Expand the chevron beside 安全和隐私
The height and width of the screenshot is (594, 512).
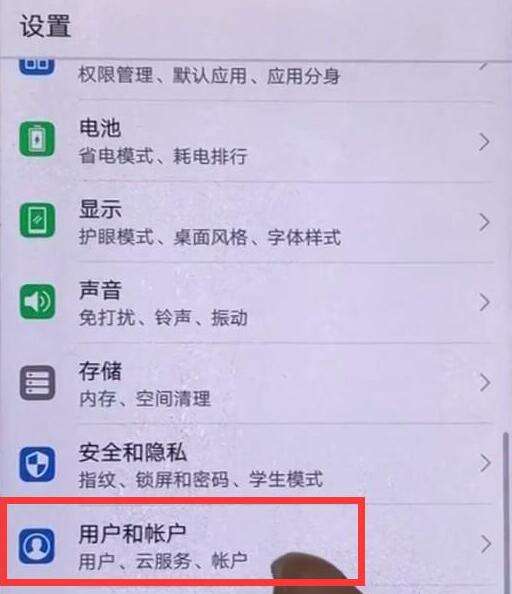pyautogui.click(x=485, y=463)
